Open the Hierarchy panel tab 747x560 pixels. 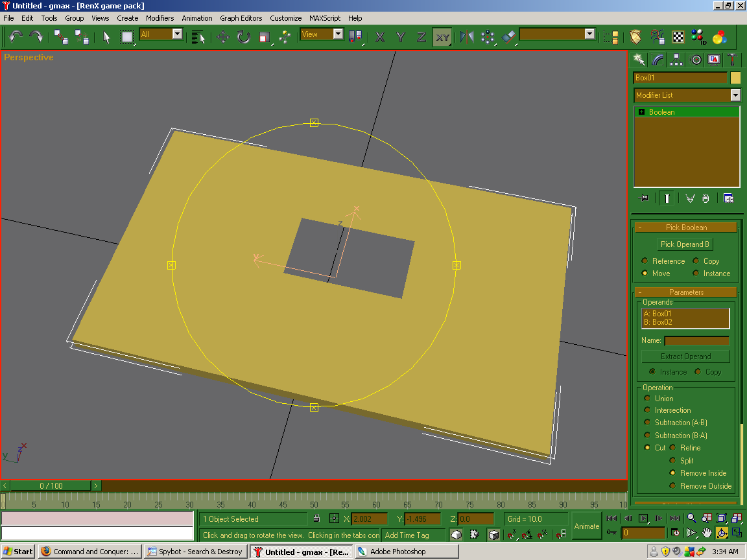tap(676, 60)
